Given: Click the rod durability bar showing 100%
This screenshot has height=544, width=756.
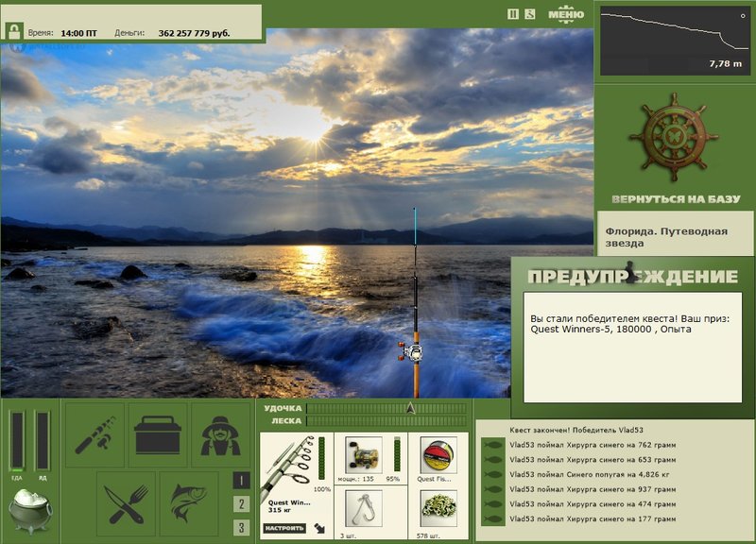Looking at the screenshot, I should (321, 459).
